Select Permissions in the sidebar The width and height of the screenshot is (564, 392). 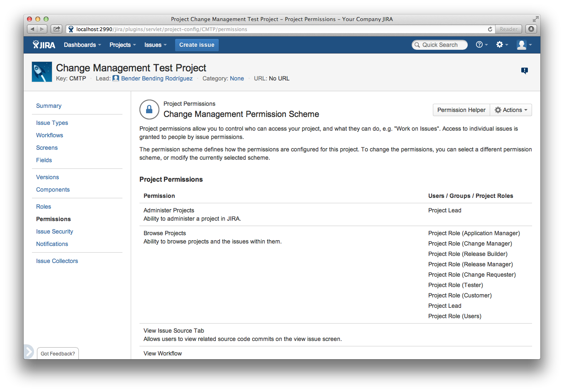coord(54,219)
